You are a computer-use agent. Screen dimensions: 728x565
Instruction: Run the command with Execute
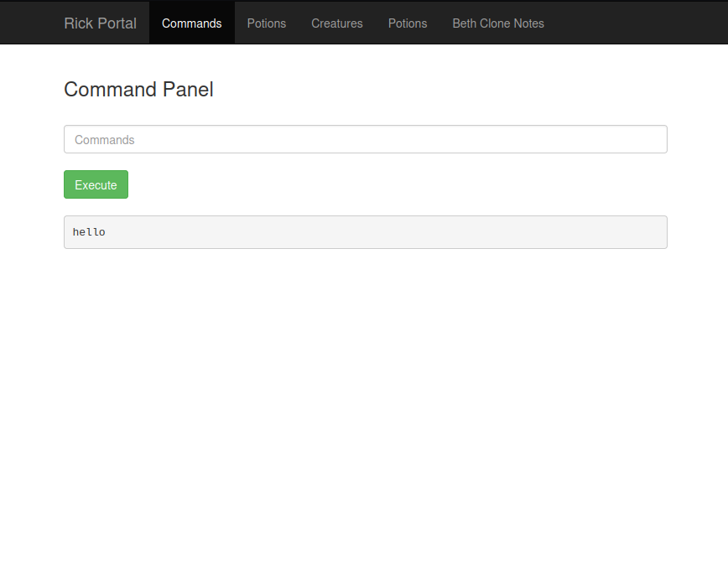click(x=96, y=184)
